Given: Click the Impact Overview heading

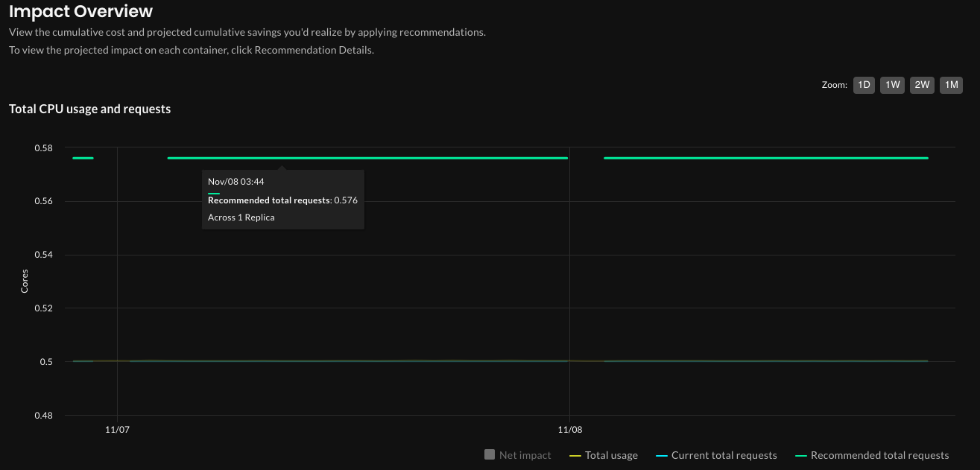Looking at the screenshot, I should 80,12.
